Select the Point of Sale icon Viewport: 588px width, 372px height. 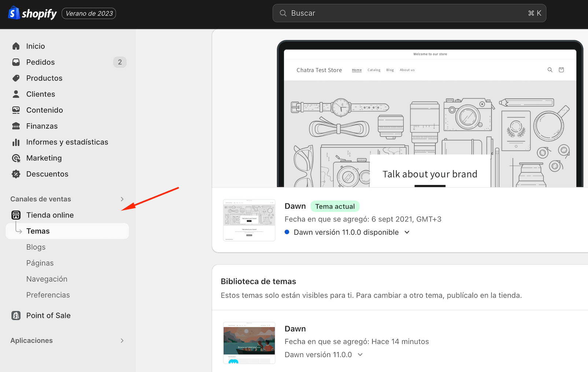tap(16, 315)
